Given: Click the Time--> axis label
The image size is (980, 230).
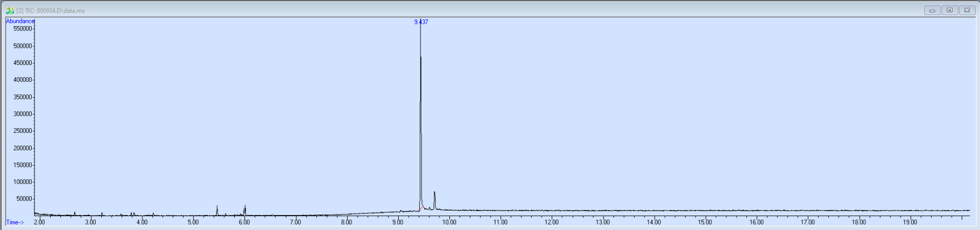Looking at the screenshot, I should coord(15,222).
